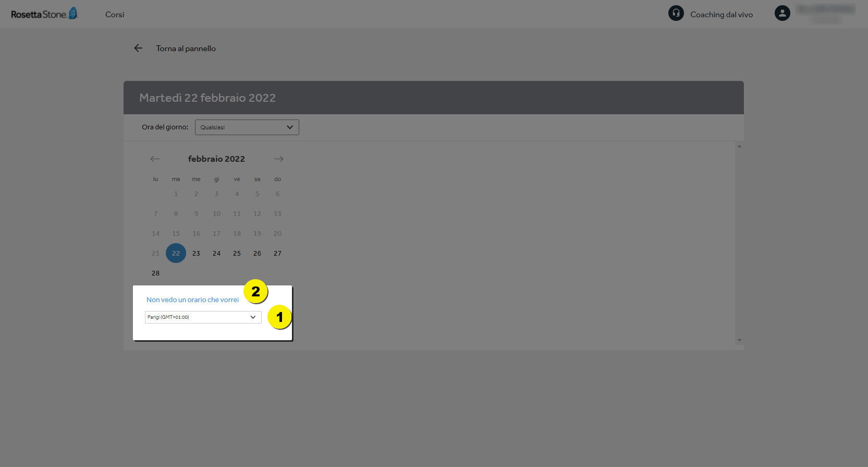The image size is (868, 467).
Task: Expand the Parigi (GMT+01:00) timezone dropdown
Action: tap(203, 317)
